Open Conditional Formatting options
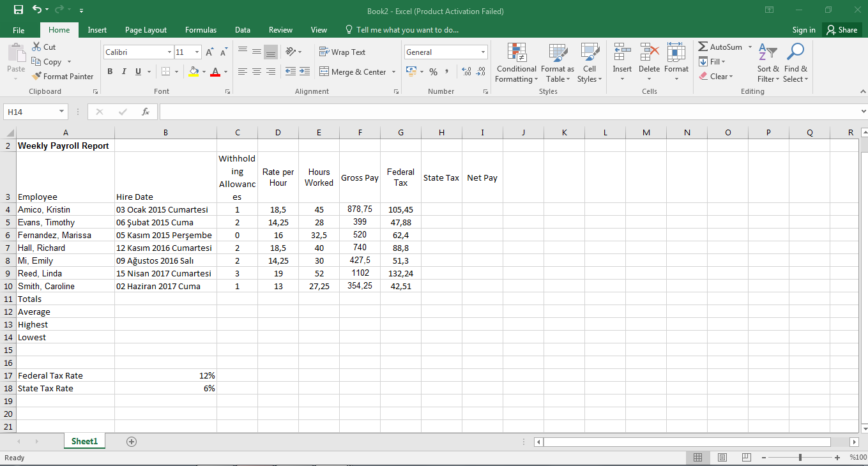The image size is (868, 466). click(x=516, y=62)
